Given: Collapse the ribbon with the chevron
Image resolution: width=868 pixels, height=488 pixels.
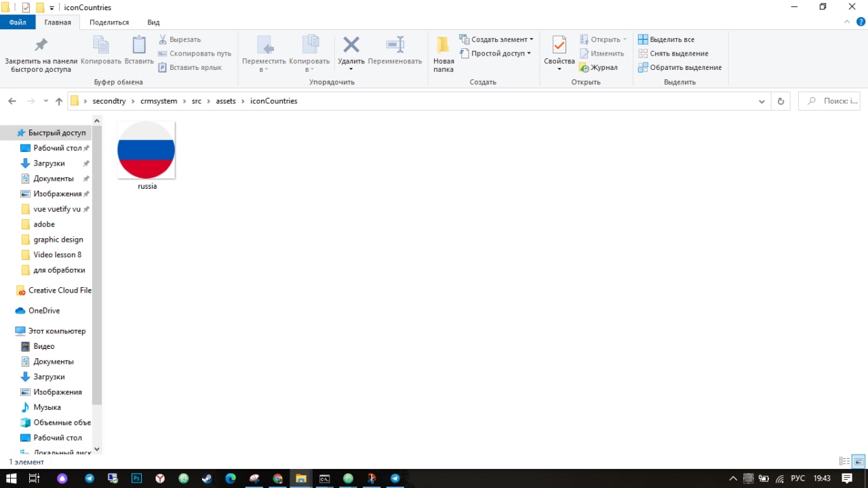Looking at the screenshot, I should 846,22.
